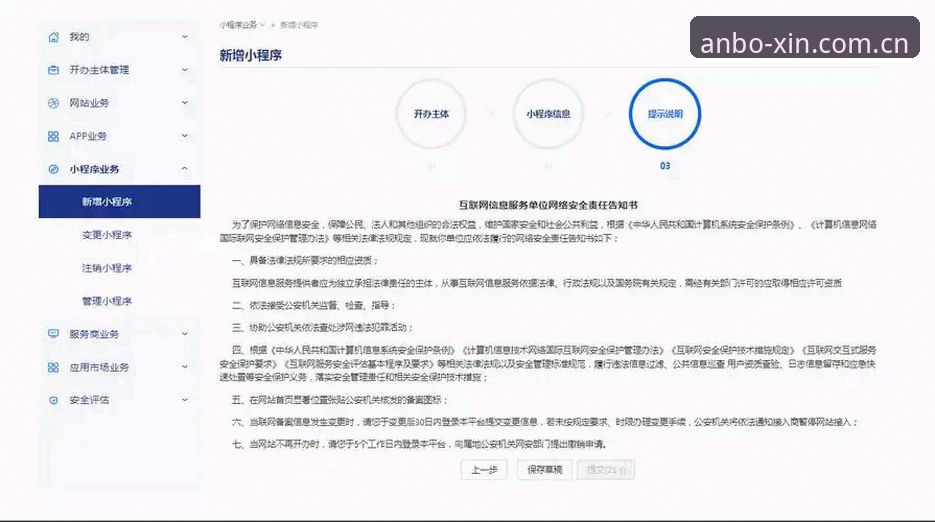The height and width of the screenshot is (522, 935).
Task: Expand the 开办主体管理 chevron
Action: (x=185, y=70)
